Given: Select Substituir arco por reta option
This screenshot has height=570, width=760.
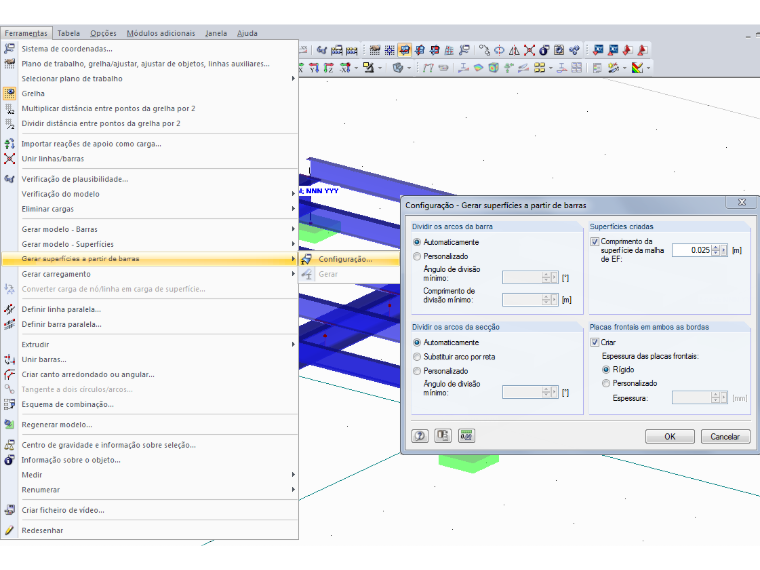Looking at the screenshot, I should 417,357.
